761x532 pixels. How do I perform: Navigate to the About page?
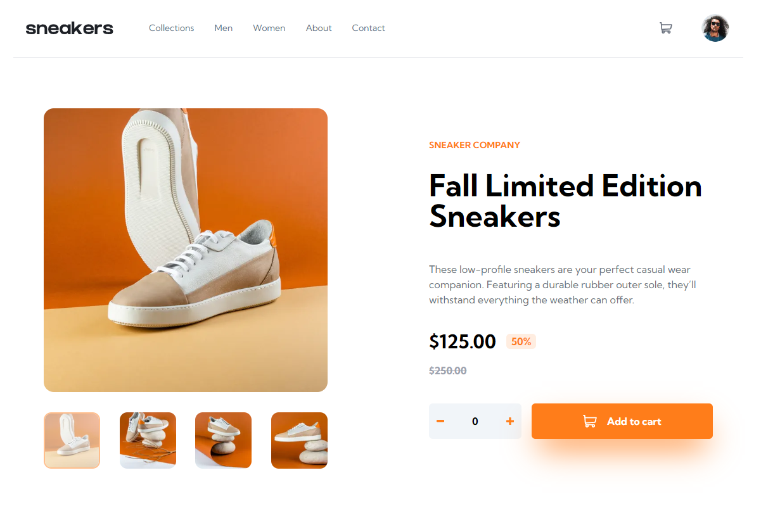319,28
